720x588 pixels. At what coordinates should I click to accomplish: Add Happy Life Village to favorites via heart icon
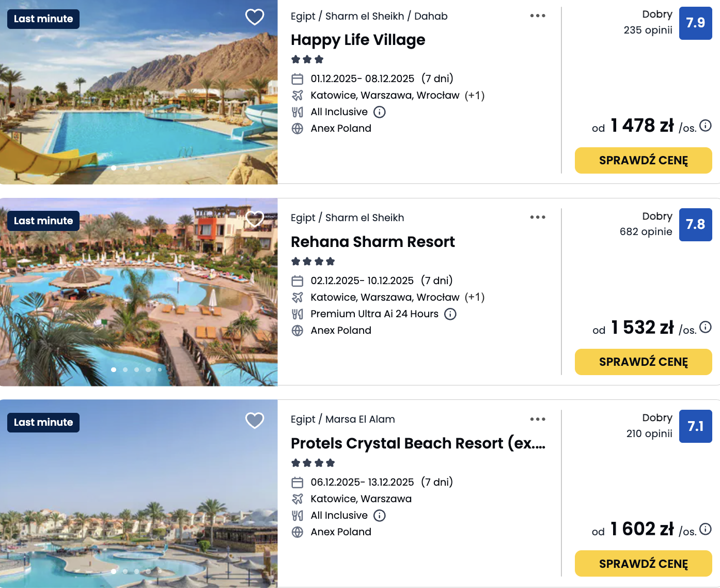click(x=254, y=17)
